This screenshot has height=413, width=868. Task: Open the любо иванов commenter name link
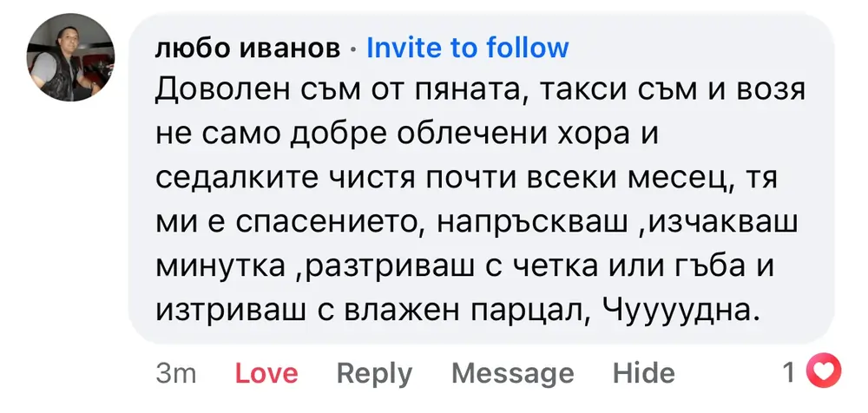pos(247,49)
